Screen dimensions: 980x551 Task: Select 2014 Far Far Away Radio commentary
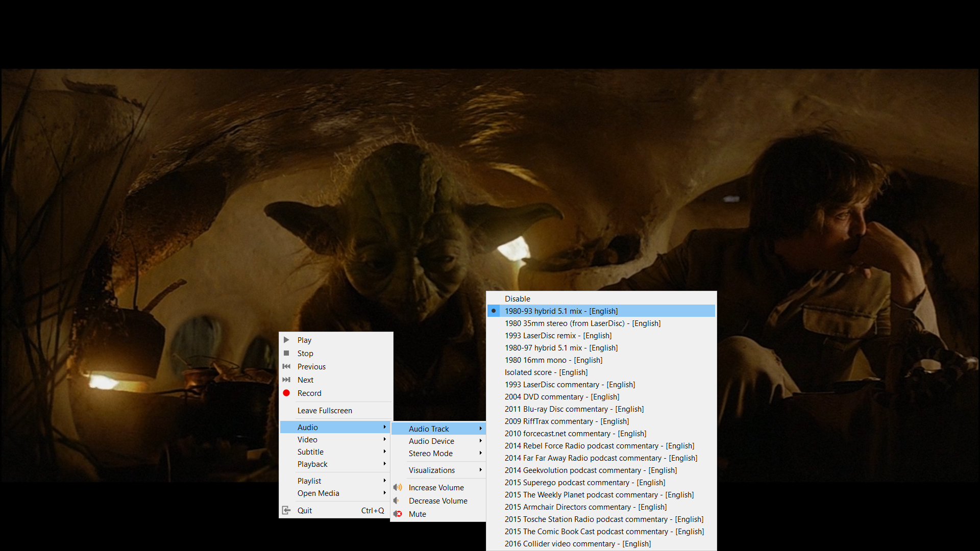(601, 458)
